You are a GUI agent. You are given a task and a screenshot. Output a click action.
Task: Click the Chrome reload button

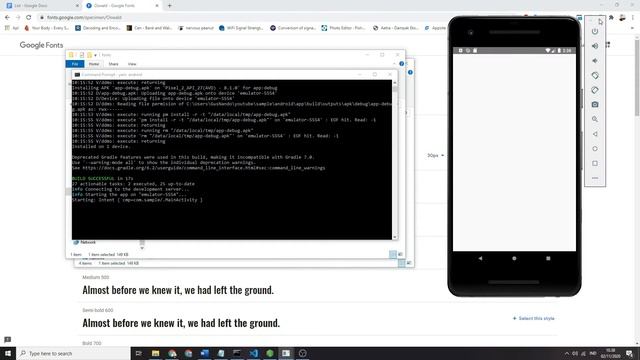pos(29,17)
